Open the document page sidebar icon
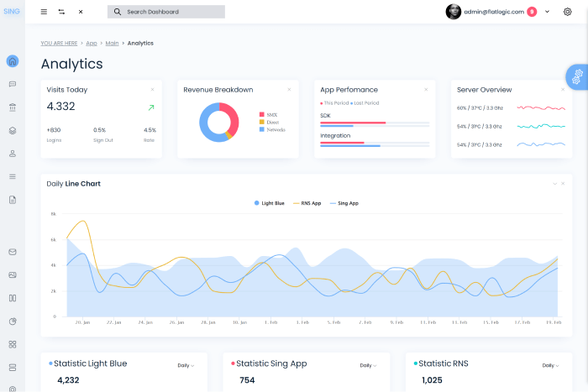Screen dimensions: 588x392 tap(13, 200)
